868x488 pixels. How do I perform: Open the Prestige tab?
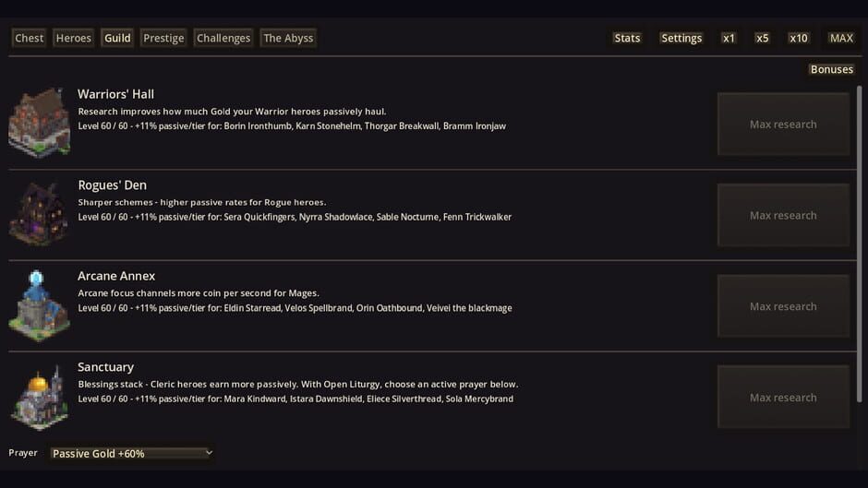[163, 38]
